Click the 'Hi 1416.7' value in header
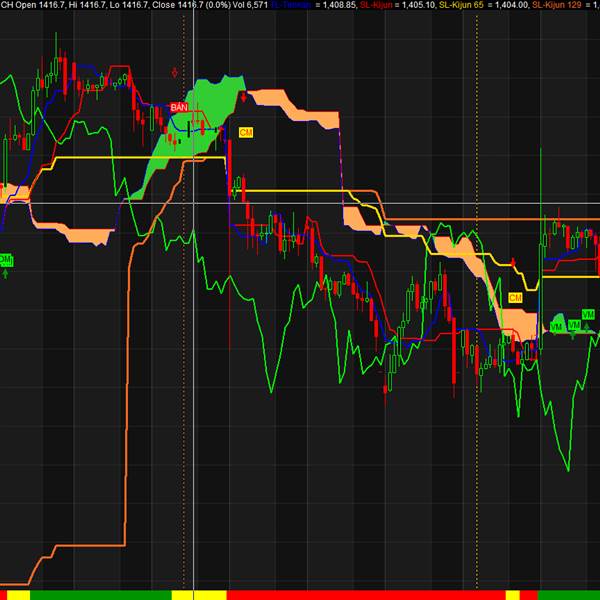The width and height of the screenshot is (600, 600). 87,5
